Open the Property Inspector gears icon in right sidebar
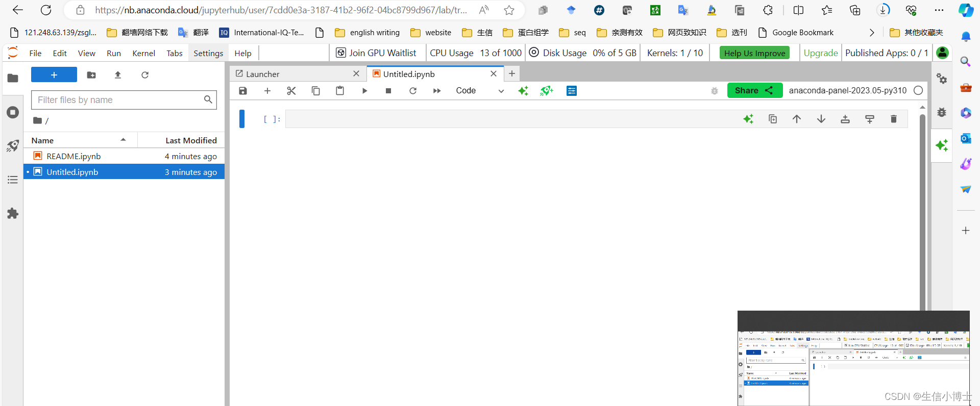The height and width of the screenshot is (406, 980). pos(942,79)
